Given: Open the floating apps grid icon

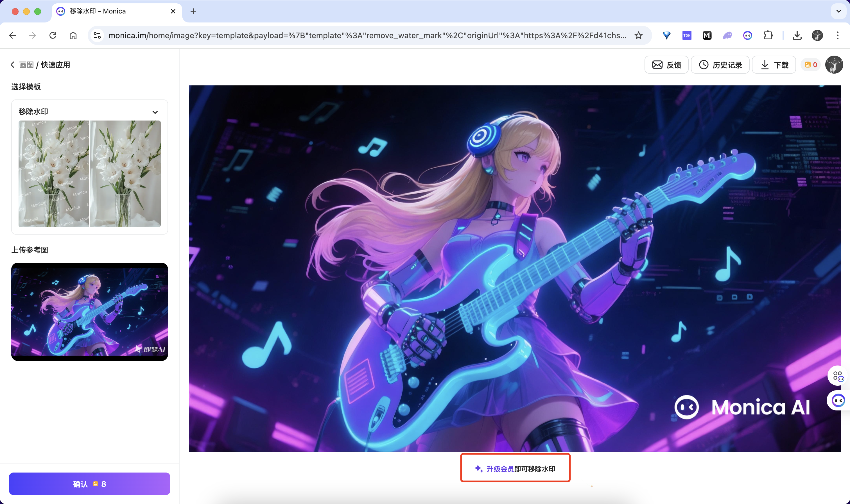Looking at the screenshot, I should point(838,376).
